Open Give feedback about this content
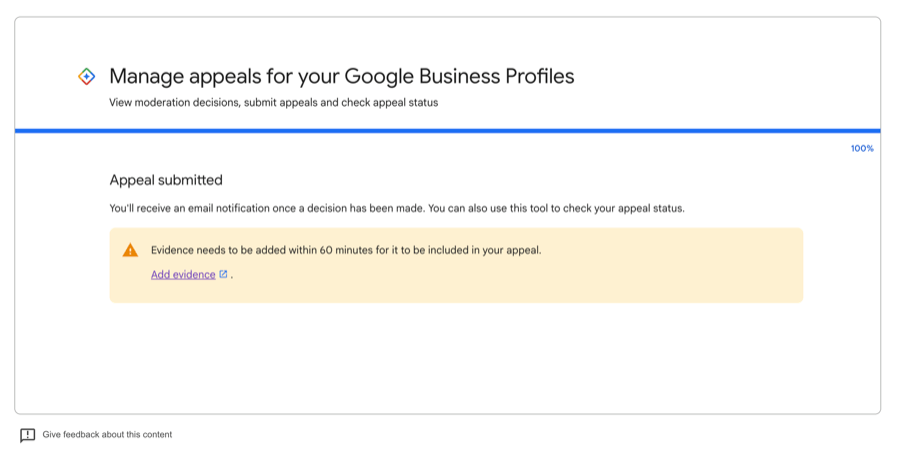 (107, 435)
